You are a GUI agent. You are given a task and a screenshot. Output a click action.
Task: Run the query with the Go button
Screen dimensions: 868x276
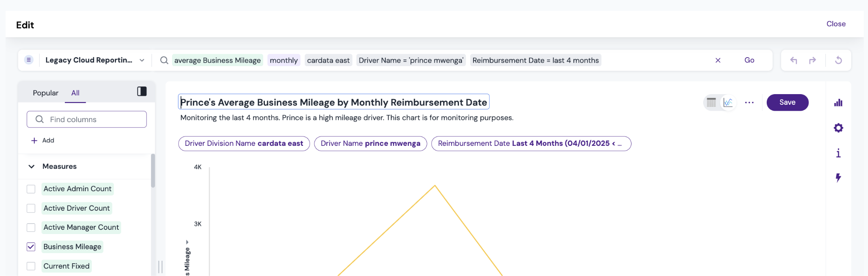(749, 60)
